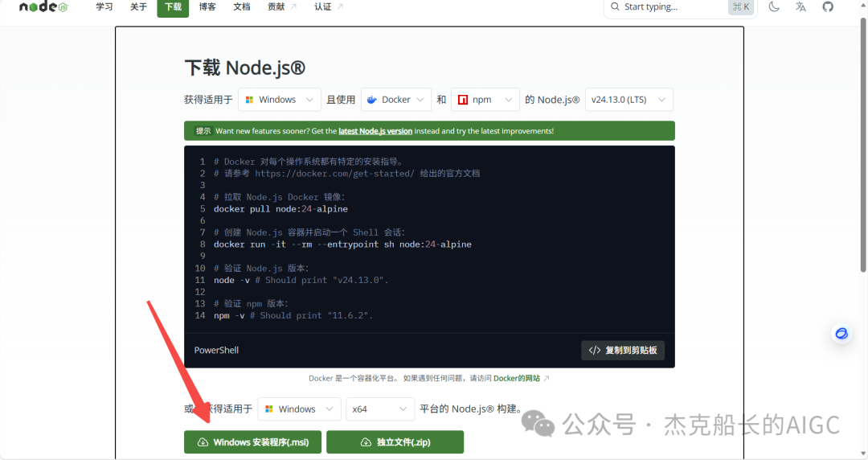Click the page vertical scrollbar thumb
868x460 pixels.
click(x=863, y=145)
